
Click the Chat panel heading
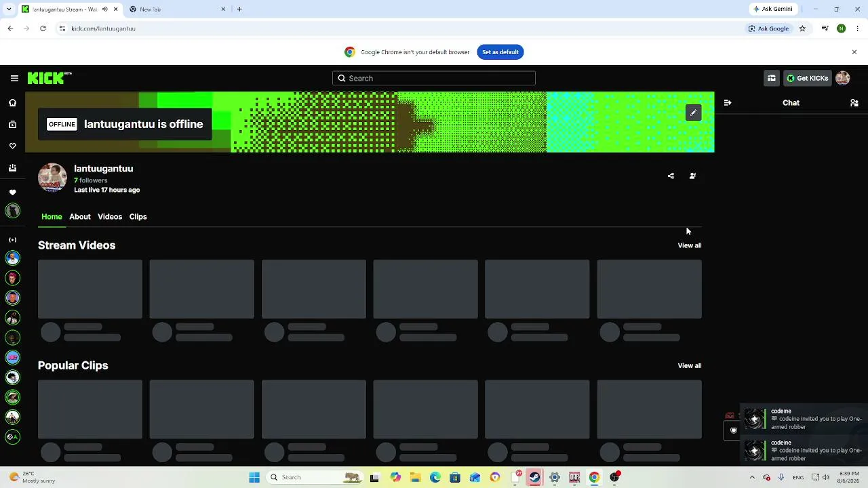pyautogui.click(x=791, y=103)
